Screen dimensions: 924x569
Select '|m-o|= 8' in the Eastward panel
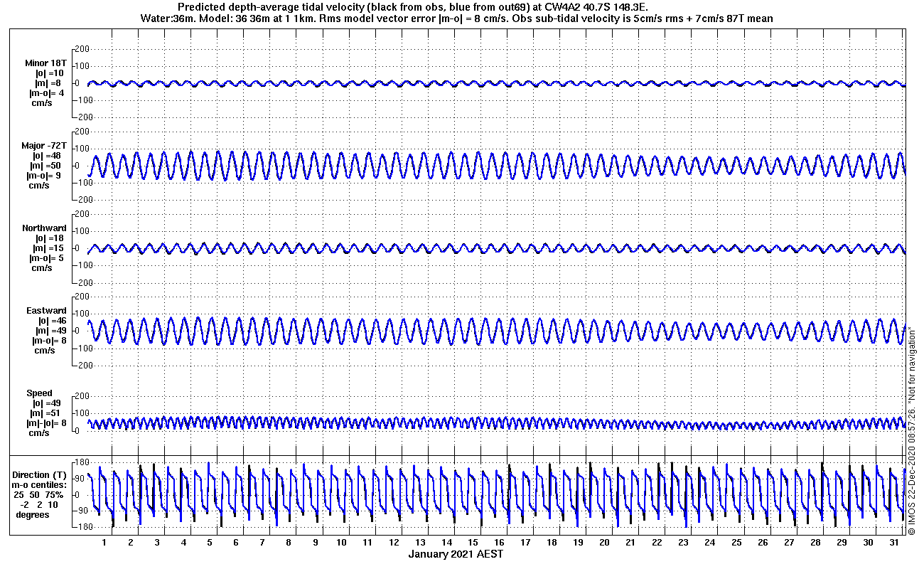(x=48, y=341)
